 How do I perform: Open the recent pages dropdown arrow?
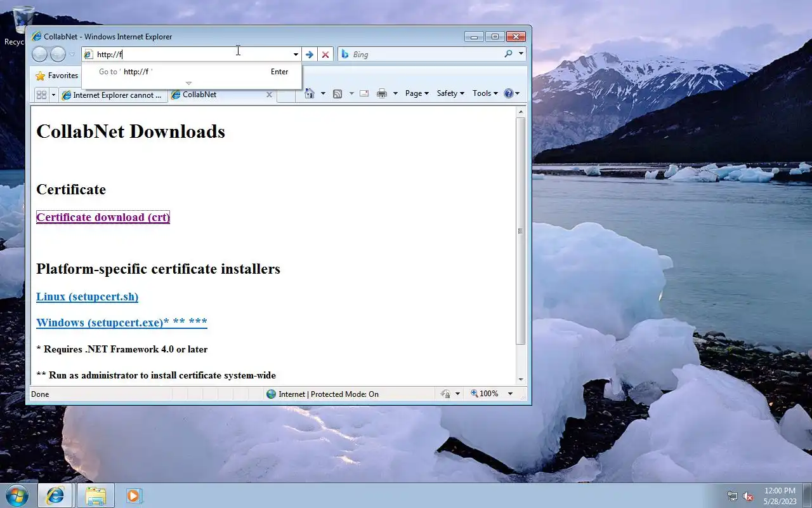point(72,55)
